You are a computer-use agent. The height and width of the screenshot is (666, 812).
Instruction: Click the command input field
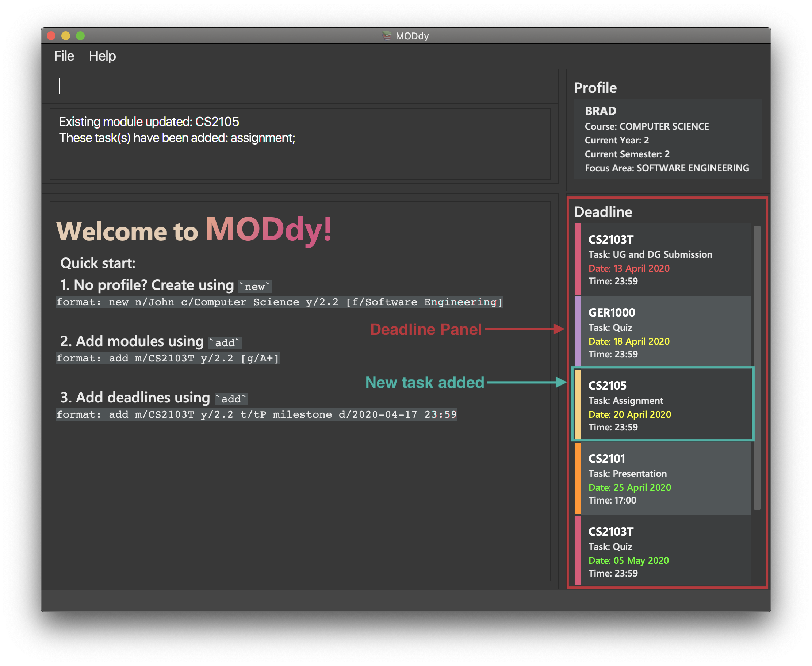point(300,86)
